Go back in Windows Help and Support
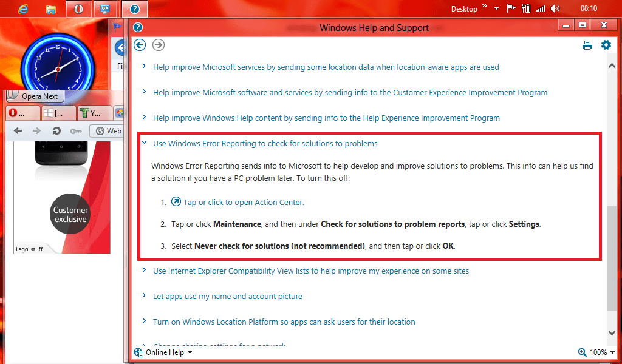The width and height of the screenshot is (622, 364). click(x=140, y=45)
